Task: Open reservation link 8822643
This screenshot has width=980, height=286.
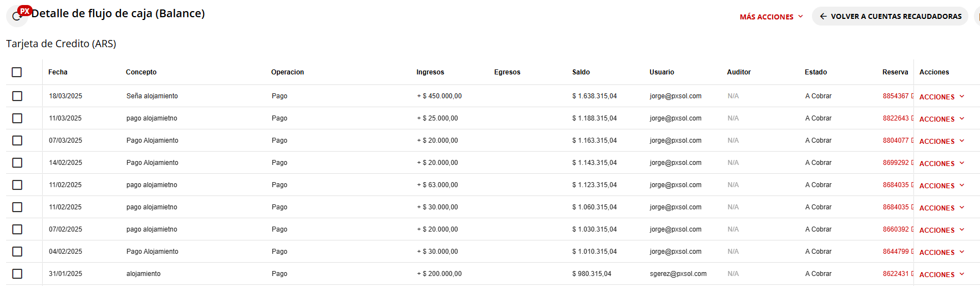Action: [895, 118]
